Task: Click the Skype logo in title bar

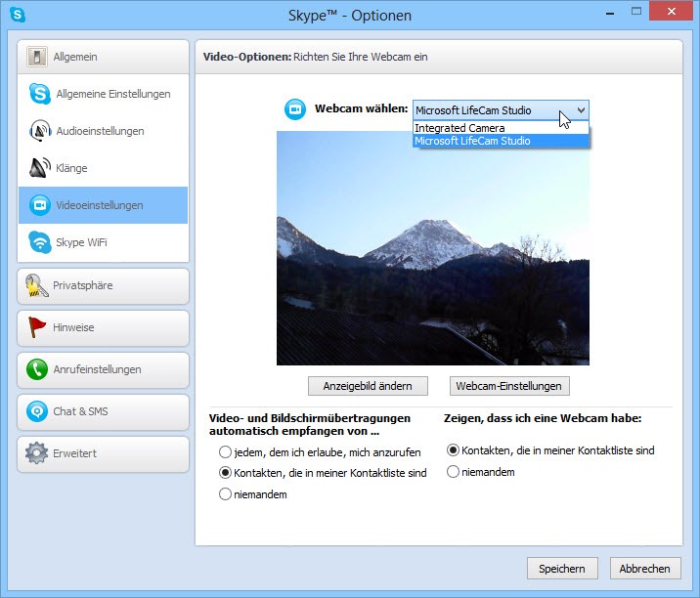Action: tap(18, 15)
